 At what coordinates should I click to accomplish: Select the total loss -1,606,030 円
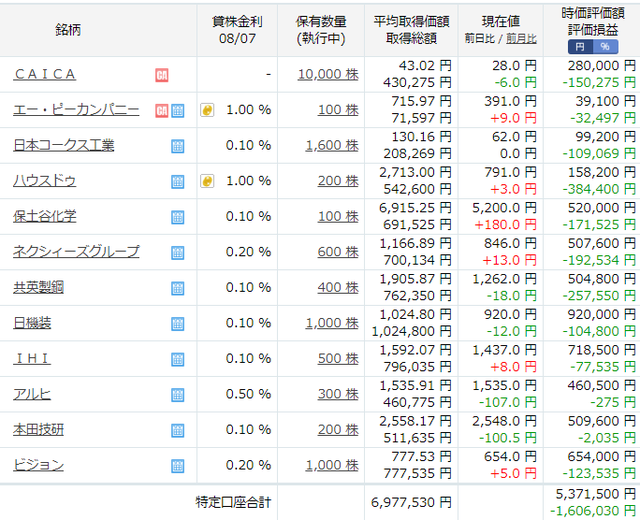click(593, 511)
